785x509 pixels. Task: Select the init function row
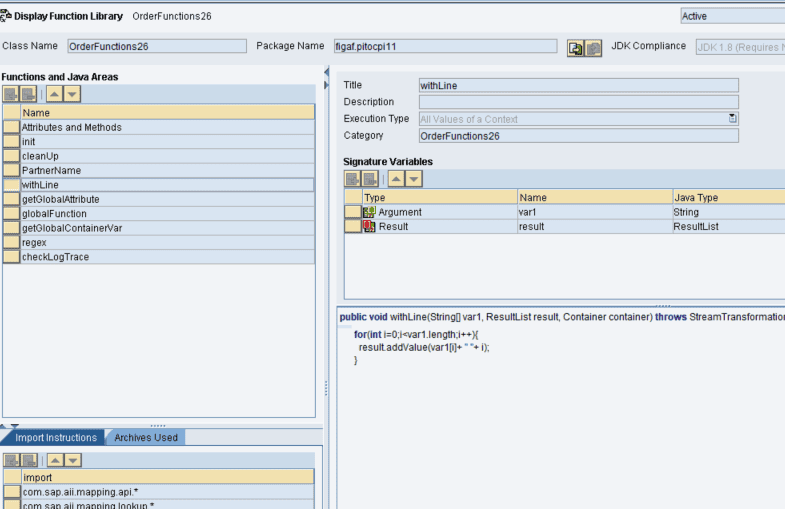pos(167,142)
